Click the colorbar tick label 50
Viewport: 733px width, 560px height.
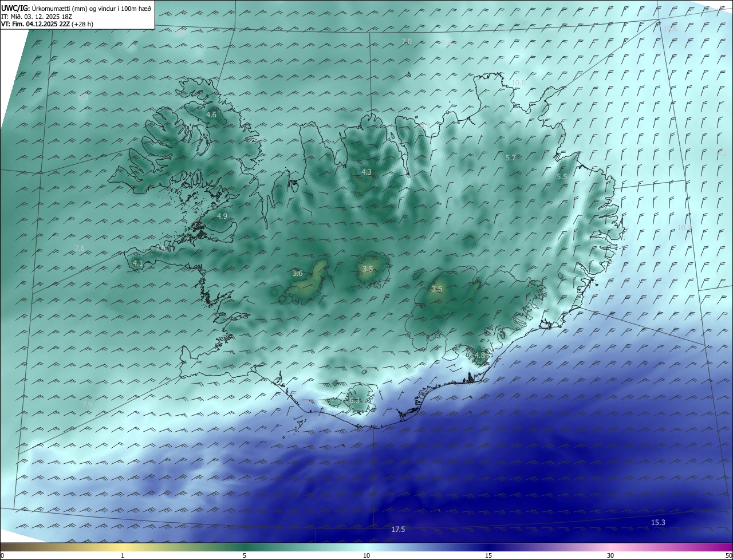[728, 555]
